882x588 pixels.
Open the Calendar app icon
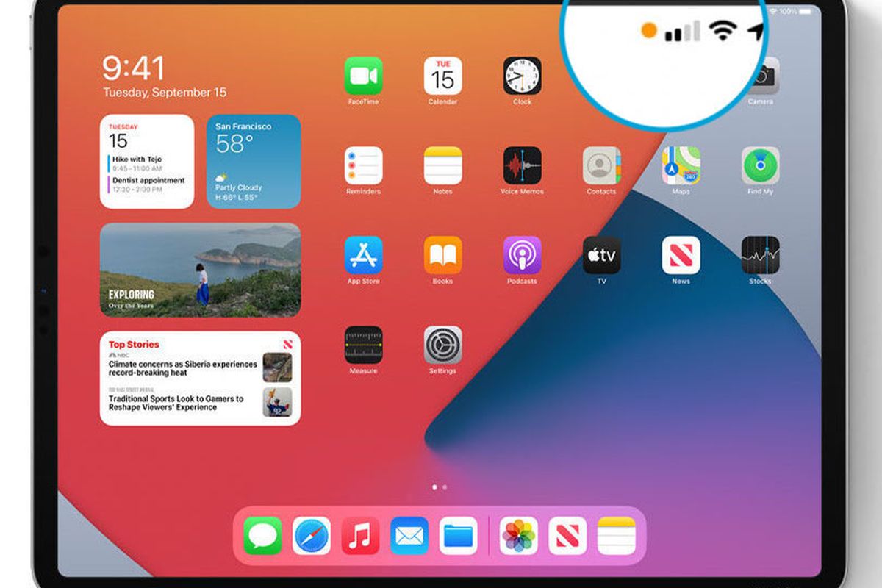pos(443,76)
